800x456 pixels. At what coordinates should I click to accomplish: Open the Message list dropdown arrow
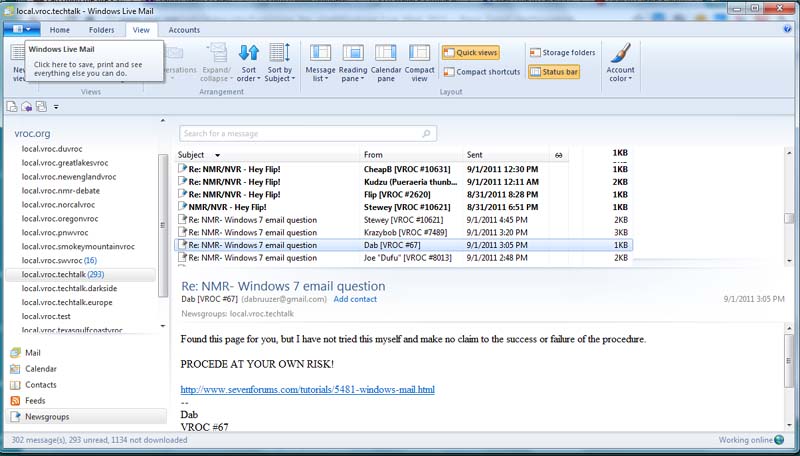pos(327,79)
